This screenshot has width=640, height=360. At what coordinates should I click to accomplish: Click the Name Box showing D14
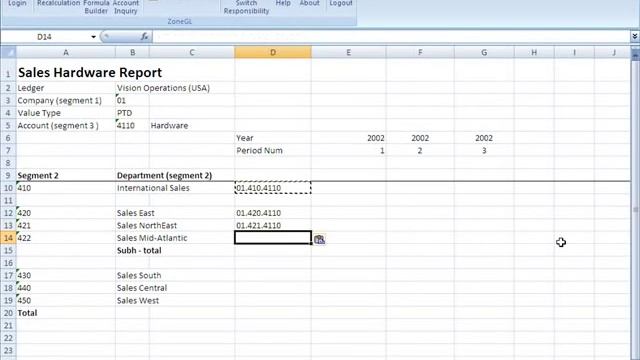pos(45,37)
